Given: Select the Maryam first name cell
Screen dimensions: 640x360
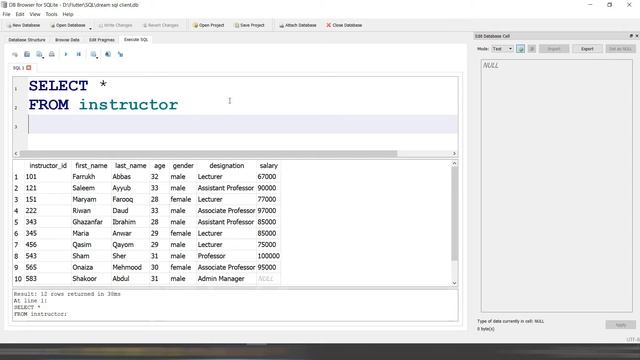Looking at the screenshot, I should pyautogui.click(x=91, y=200).
